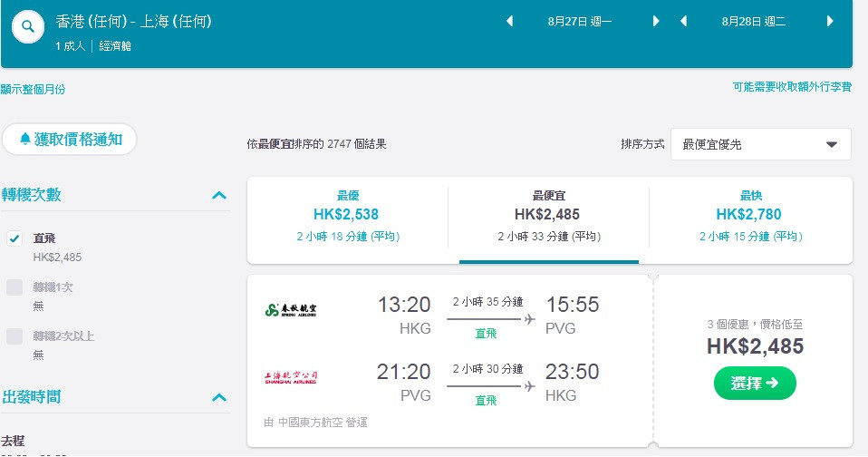Switch to the 最優 HK$2,538 tab
The height and width of the screenshot is (457, 868).
(x=348, y=216)
